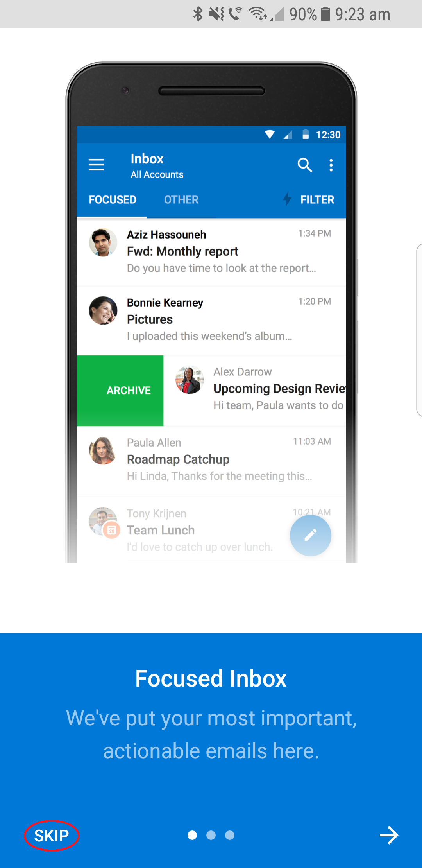Tap the search magnifier icon
The width and height of the screenshot is (422, 868).
[x=304, y=165]
